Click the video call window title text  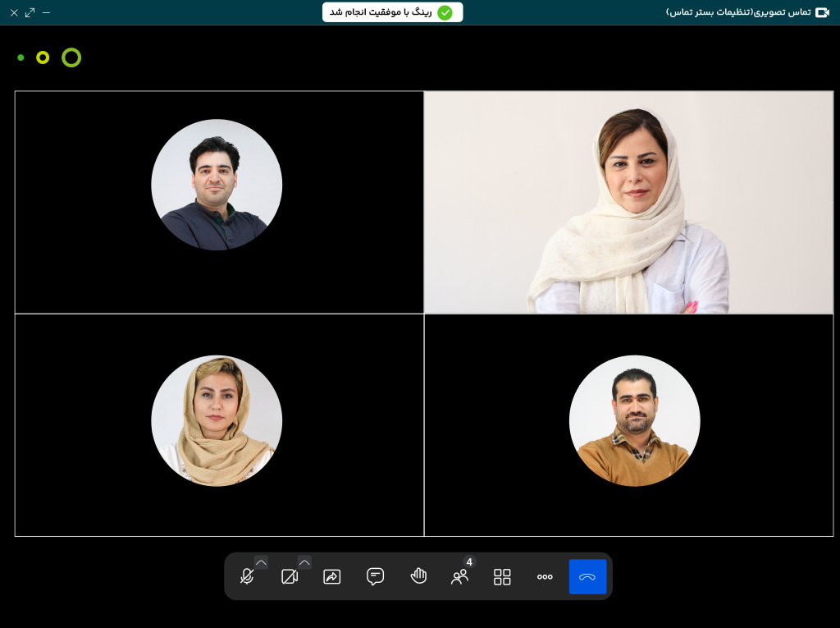[737, 12]
